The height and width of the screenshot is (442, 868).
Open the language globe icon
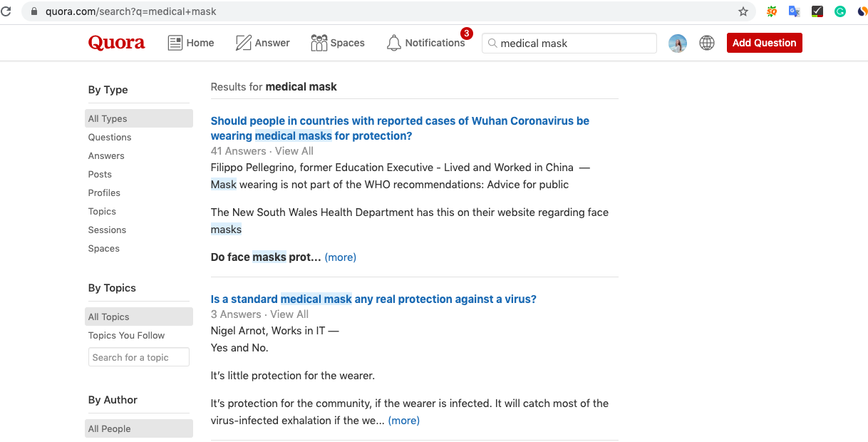pyautogui.click(x=707, y=43)
